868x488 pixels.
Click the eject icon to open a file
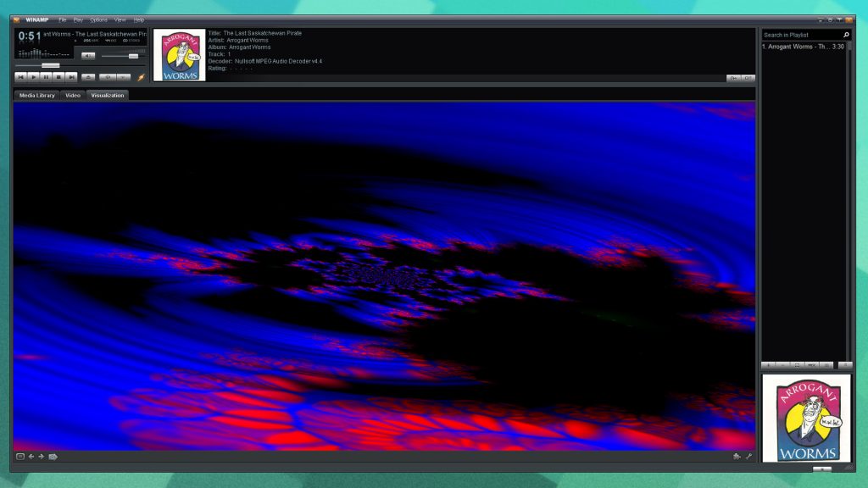88,76
